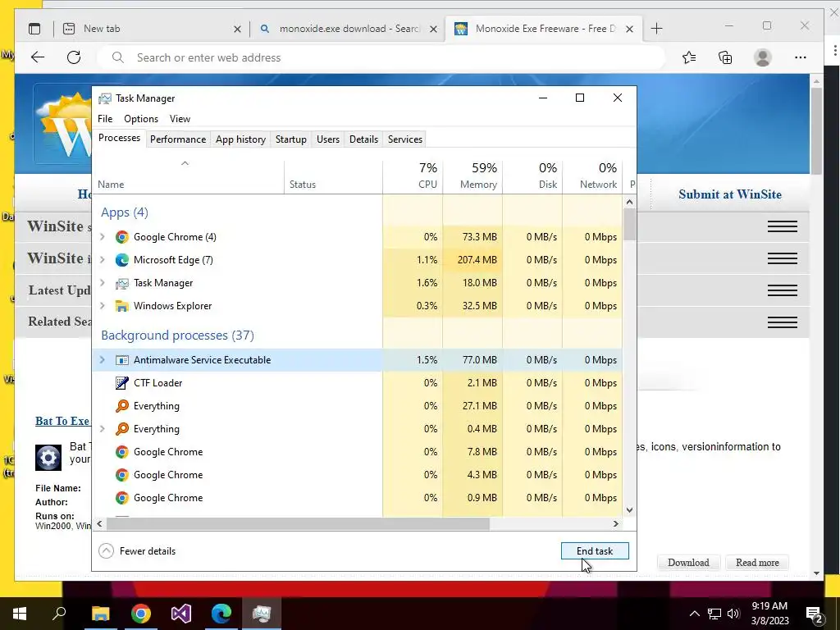The image size is (840, 630).
Task: Expand Microsoft Edge (7) process group
Action: click(103, 260)
